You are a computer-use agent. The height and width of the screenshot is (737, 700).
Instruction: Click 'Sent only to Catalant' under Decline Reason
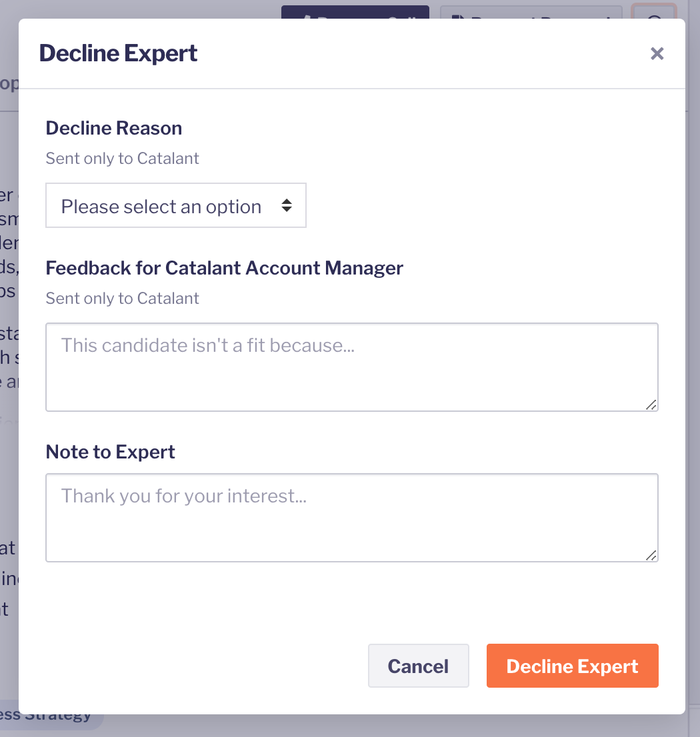coord(122,159)
